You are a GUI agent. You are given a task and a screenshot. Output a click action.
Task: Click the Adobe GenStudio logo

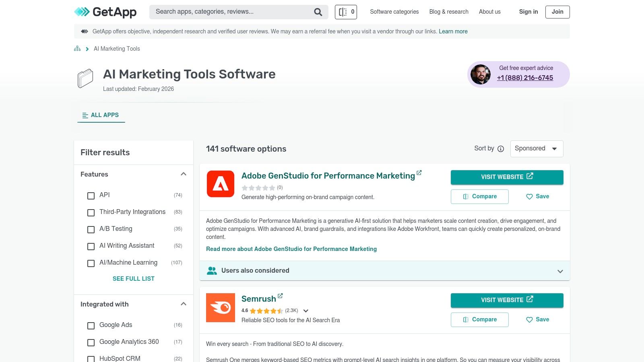(x=221, y=184)
